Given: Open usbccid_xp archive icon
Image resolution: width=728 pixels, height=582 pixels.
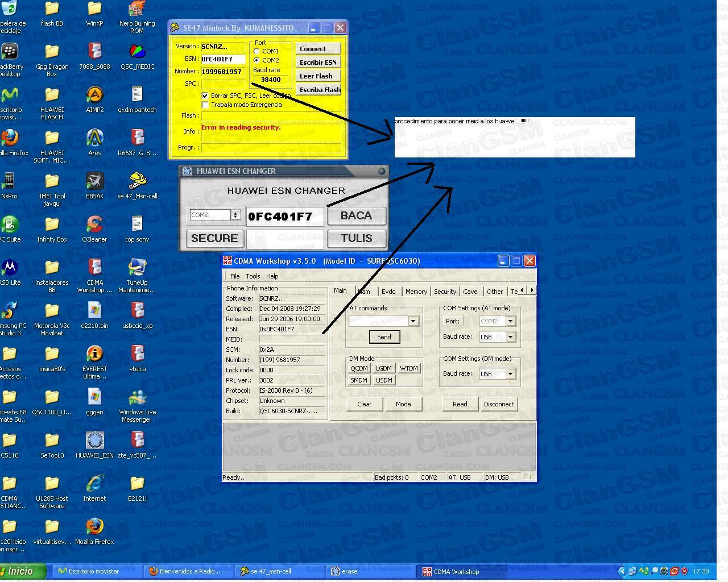Looking at the screenshot, I should [x=137, y=311].
